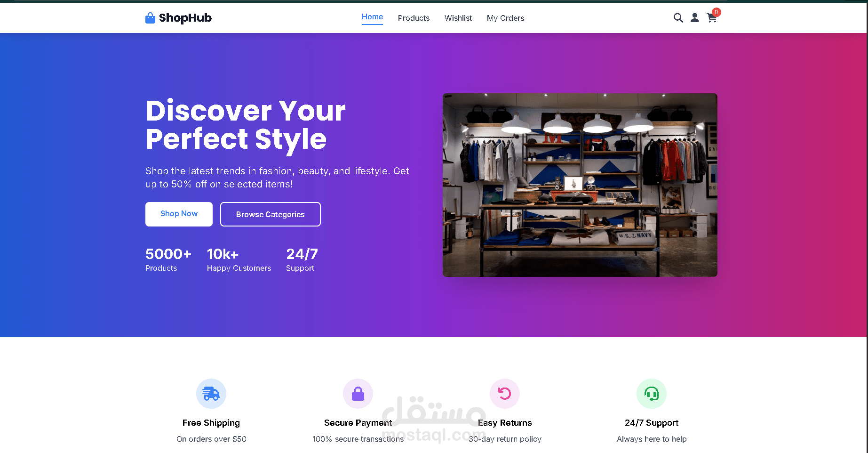Open Browse Categories
This screenshot has width=868, height=453.
270,214
